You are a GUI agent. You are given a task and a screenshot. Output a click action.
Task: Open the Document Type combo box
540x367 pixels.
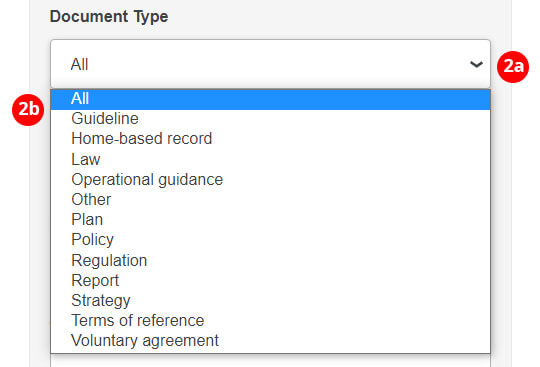[270, 64]
